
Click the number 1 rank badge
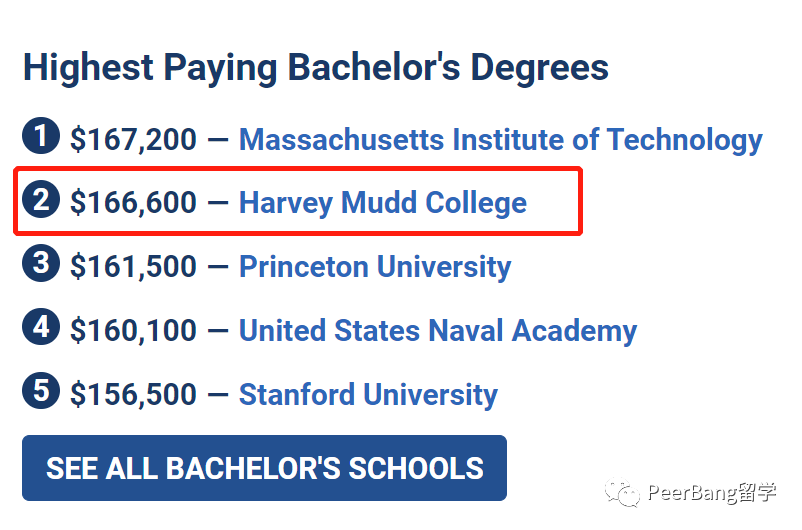pyautogui.click(x=41, y=136)
